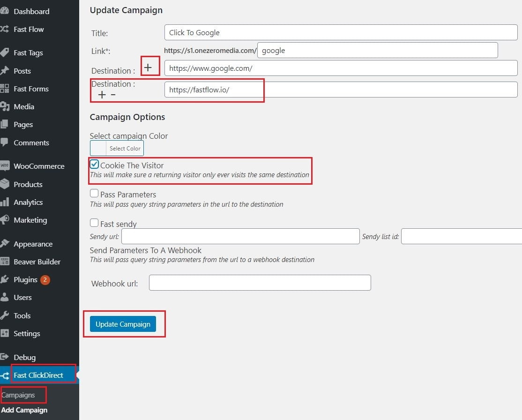Click the Comments bubble icon
The height and width of the screenshot is (420, 522).
6,142
